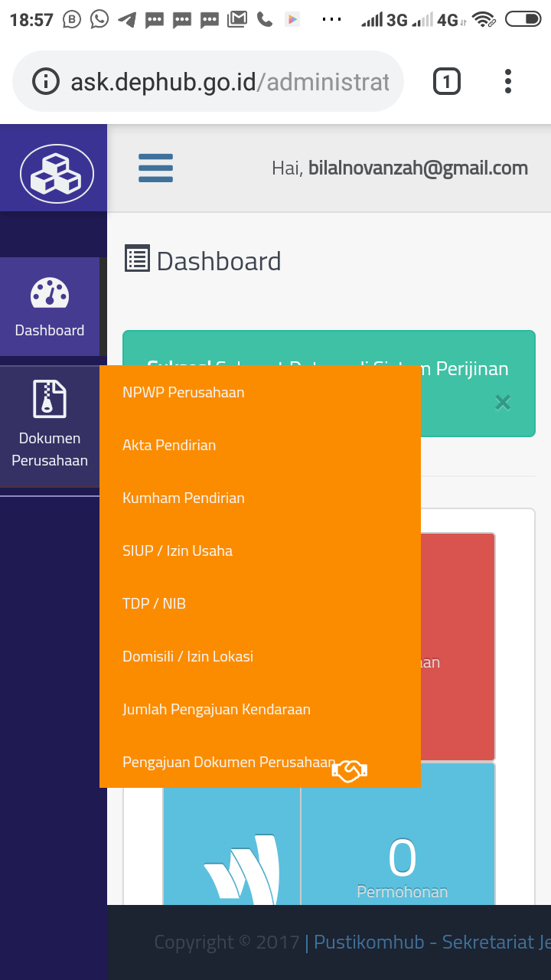The width and height of the screenshot is (551, 980).
Task: Click the Dashboard speedometer icon
Action: pyautogui.click(x=50, y=292)
